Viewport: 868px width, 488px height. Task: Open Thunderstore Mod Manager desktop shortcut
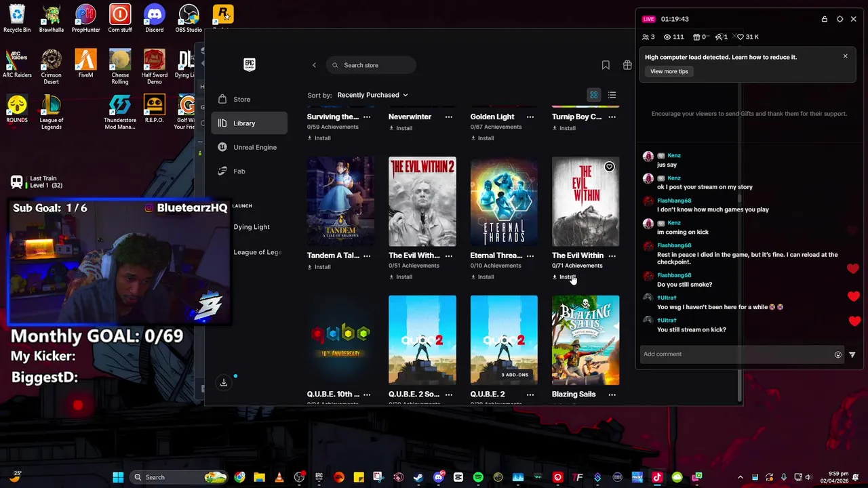pyautogui.click(x=119, y=112)
